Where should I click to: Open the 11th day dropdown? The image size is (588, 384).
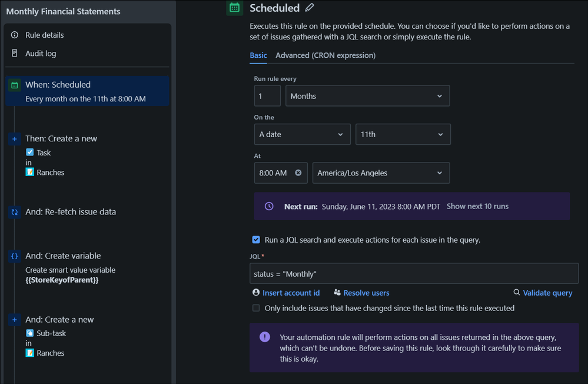[403, 134]
